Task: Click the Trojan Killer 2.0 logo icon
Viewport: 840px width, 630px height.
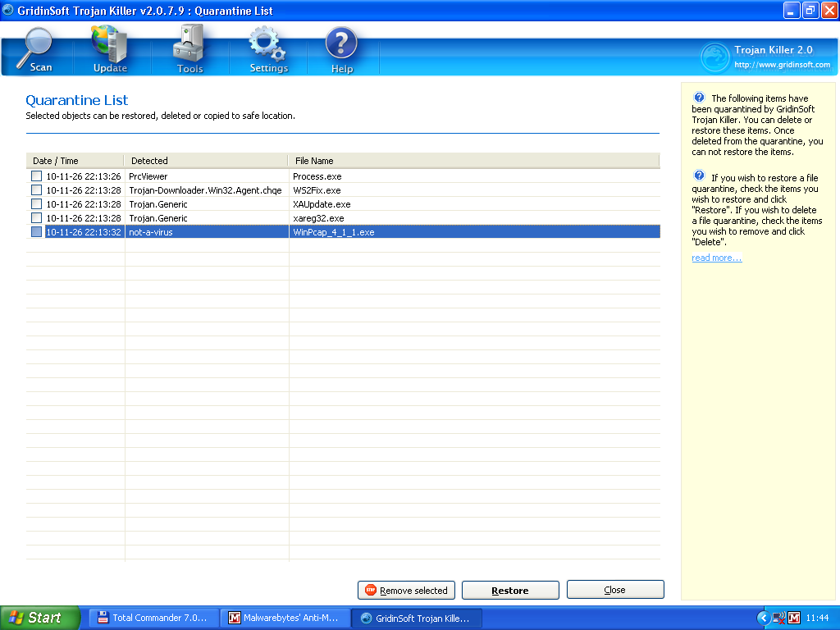Action: point(715,57)
